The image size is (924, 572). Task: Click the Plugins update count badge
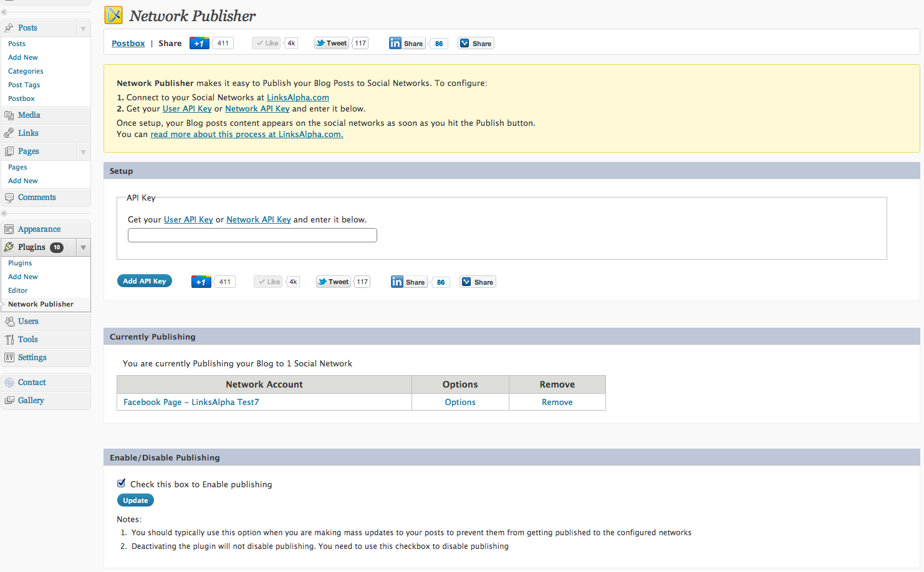point(57,247)
